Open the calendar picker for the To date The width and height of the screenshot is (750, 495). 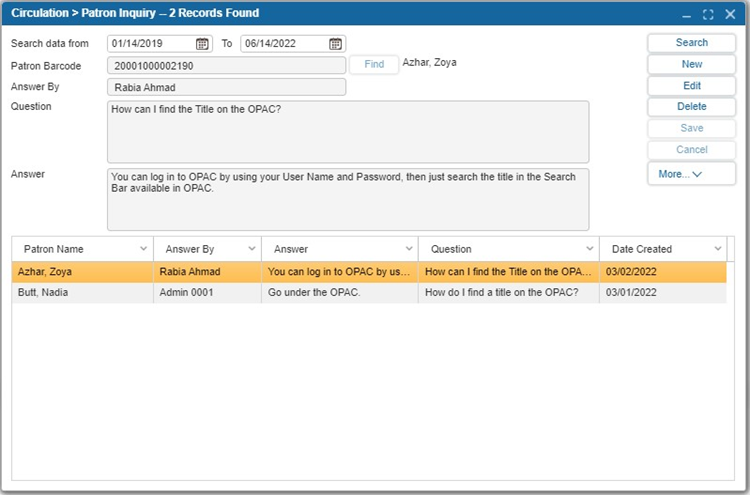click(x=335, y=44)
